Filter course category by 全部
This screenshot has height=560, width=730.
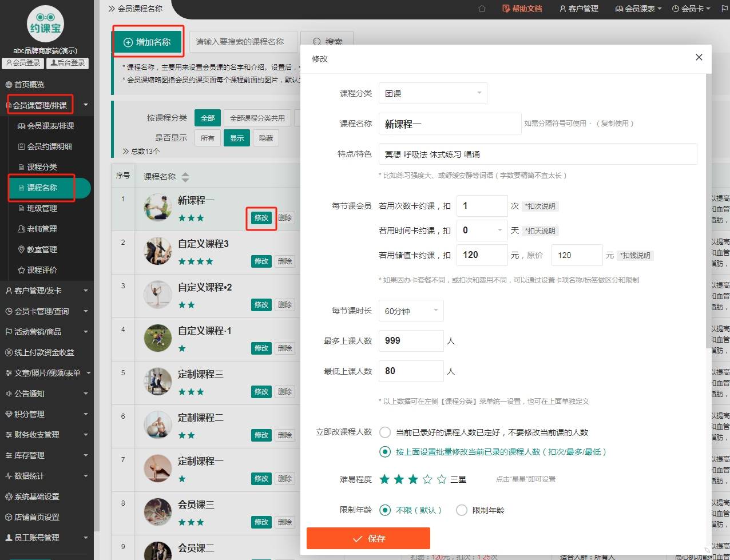(x=208, y=118)
